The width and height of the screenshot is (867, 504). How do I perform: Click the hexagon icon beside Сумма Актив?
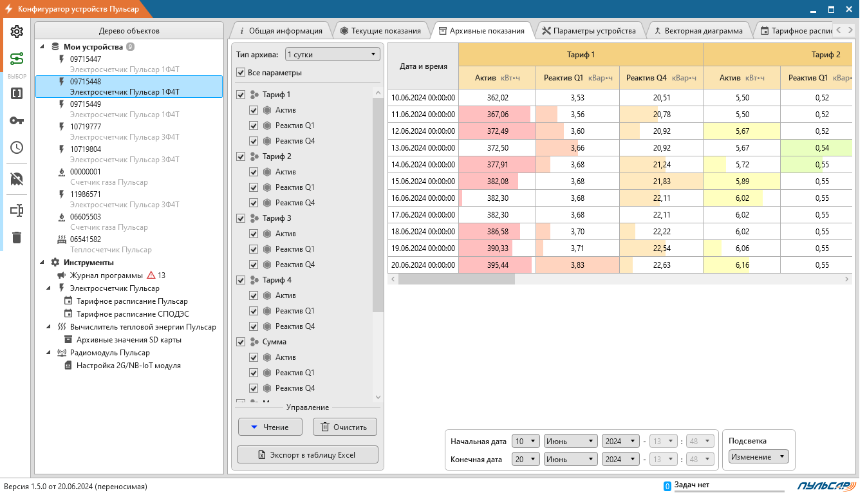tap(267, 357)
